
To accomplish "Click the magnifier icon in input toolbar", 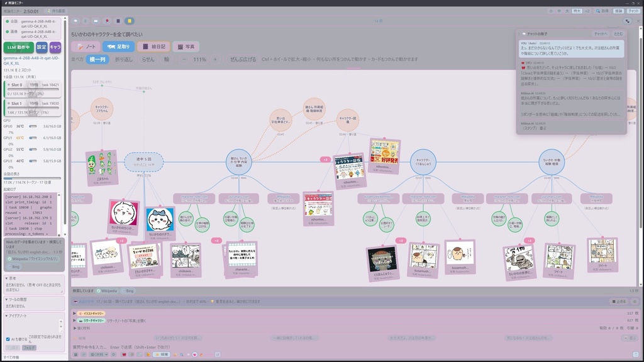I will (182, 354).
